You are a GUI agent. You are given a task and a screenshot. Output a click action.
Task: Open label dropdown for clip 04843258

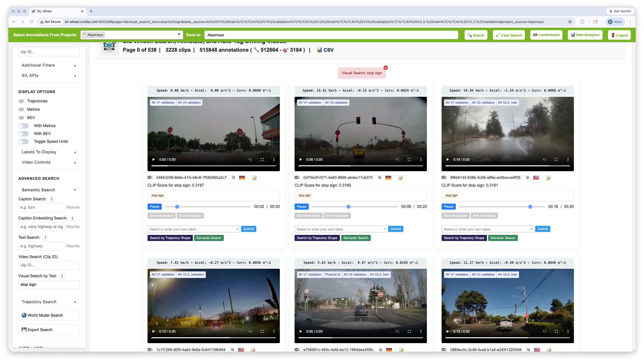click(x=194, y=229)
